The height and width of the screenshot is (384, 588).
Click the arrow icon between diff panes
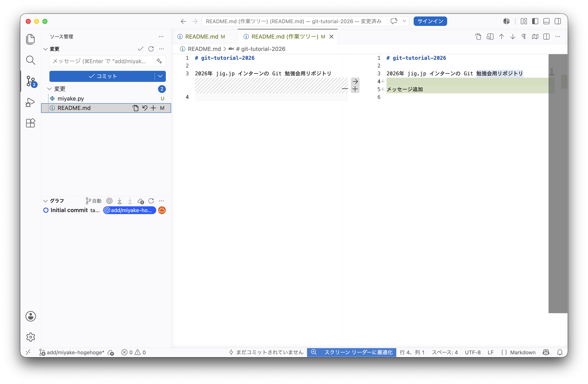point(355,81)
